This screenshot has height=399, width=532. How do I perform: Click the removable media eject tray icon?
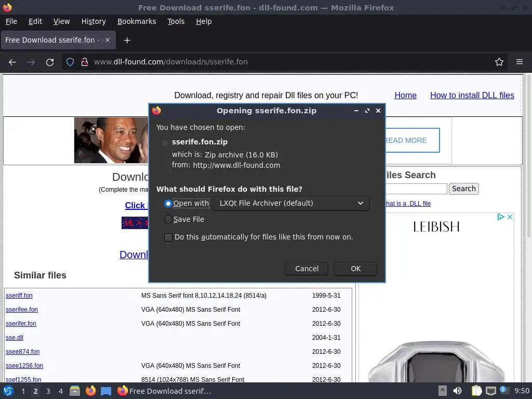(x=443, y=391)
